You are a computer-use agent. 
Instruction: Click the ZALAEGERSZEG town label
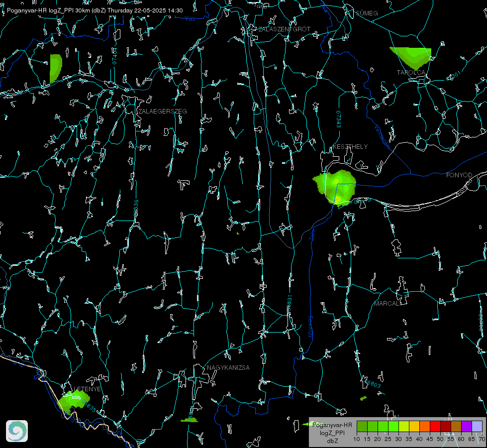click(163, 112)
